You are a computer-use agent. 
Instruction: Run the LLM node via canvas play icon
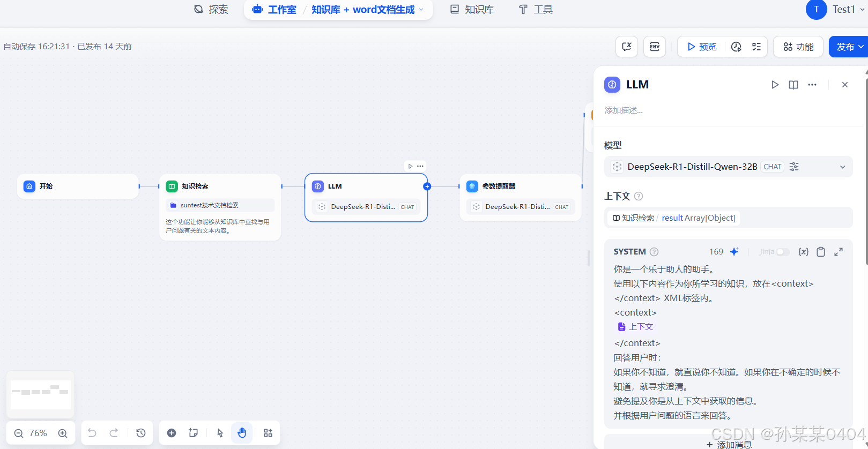click(x=410, y=166)
